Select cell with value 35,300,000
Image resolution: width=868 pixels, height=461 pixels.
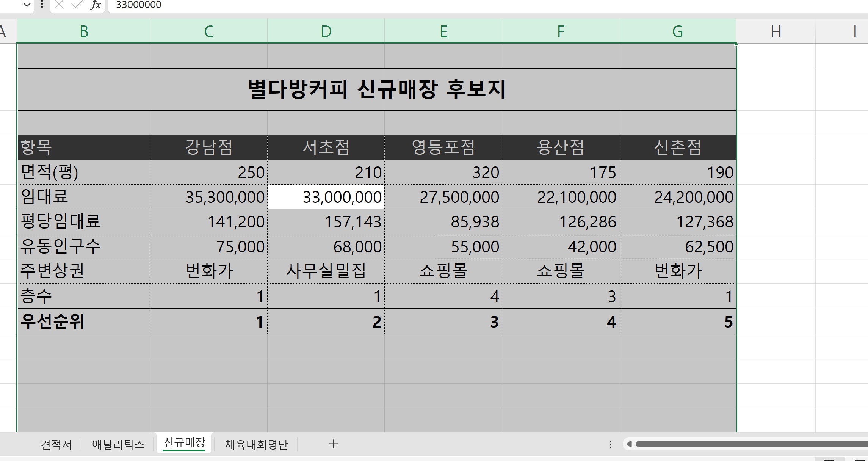209,197
